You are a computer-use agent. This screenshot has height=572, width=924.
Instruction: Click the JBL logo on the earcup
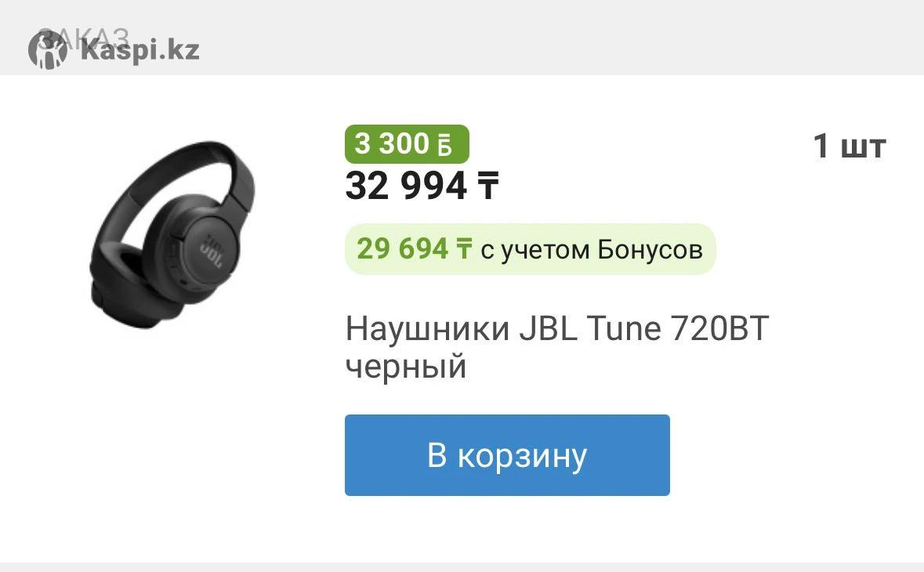click(212, 252)
